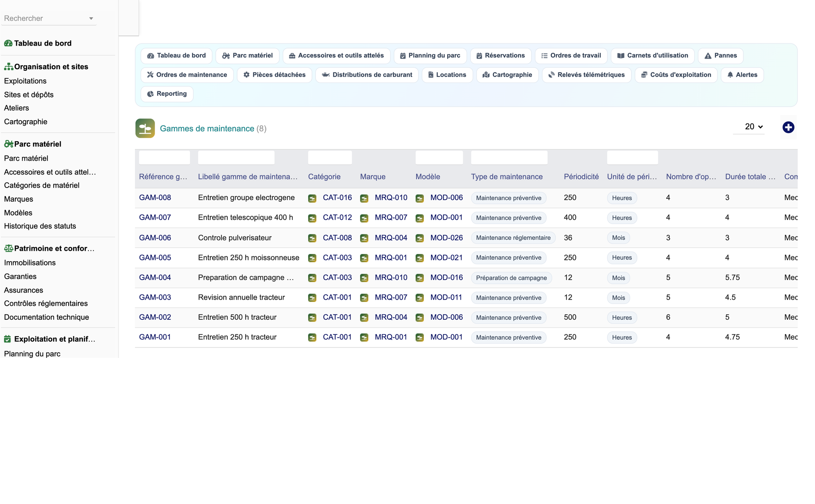Open Catégories de matériel in sidebar
The image size is (815, 504).
click(x=41, y=185)
